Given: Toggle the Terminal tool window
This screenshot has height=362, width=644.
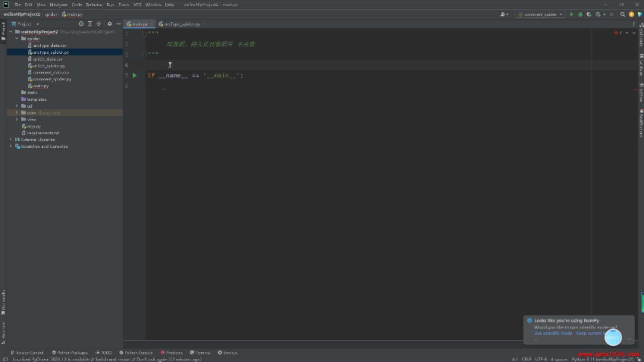Looking at the screenshot, I should [x=200, y=353].
